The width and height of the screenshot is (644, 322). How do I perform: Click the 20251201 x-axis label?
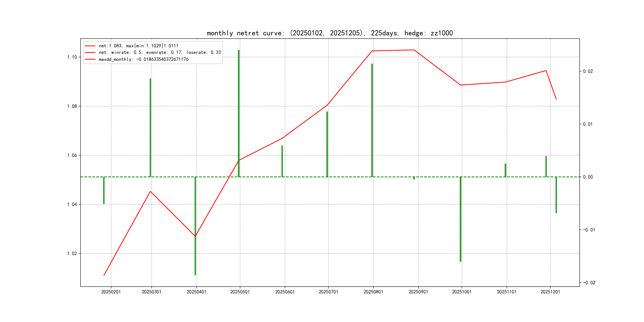click(550, 292)
